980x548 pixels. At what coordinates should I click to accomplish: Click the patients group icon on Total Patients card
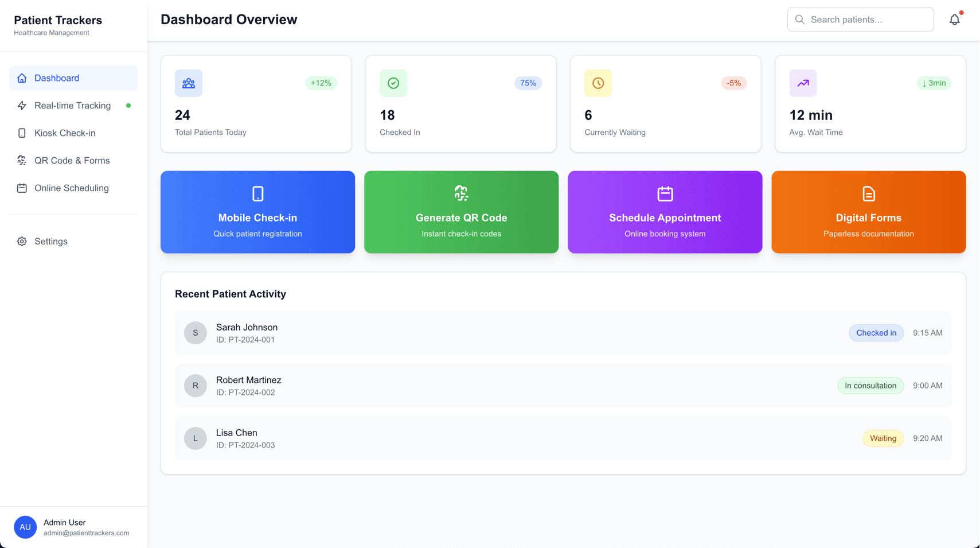click(x=188, y=83)
